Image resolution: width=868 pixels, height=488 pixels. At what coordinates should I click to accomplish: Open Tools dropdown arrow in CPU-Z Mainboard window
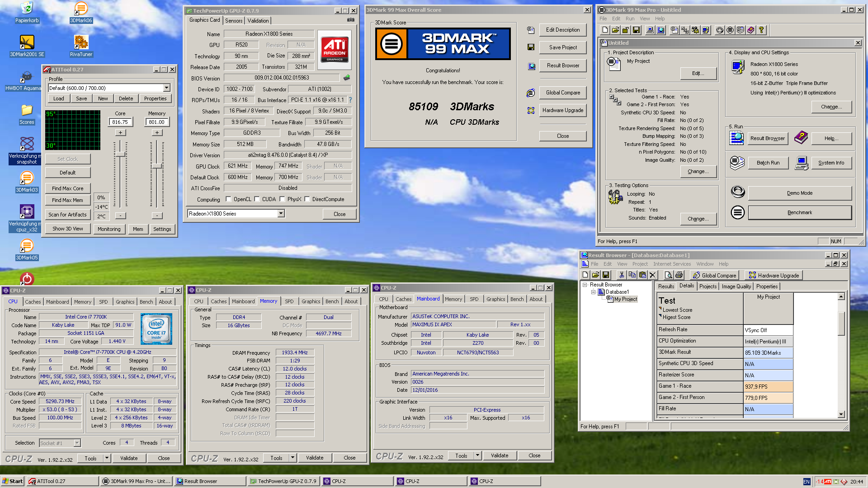point(478,456)
